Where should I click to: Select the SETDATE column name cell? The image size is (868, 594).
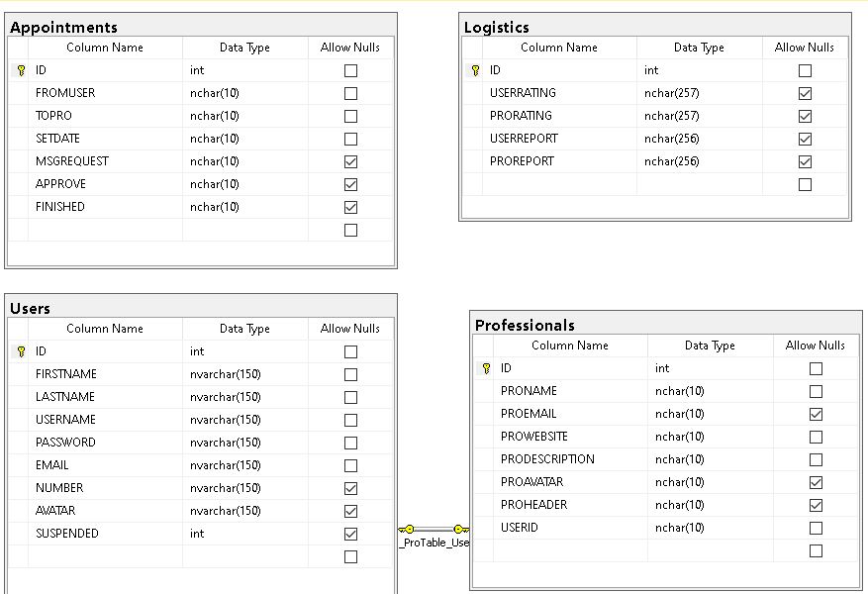coord(105,139)
